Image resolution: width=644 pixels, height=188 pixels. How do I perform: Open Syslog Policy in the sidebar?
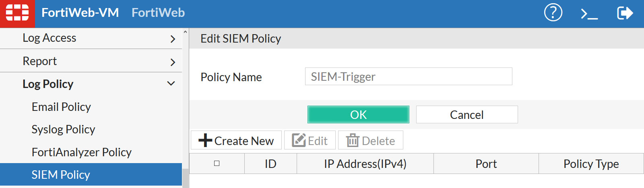[x=63, y=129]
